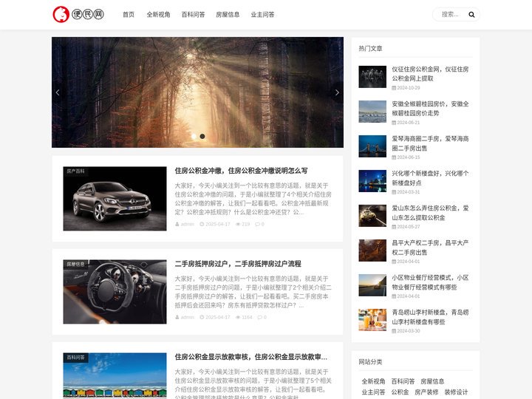Click Tower Bridge thumbnail beside 爱琴海商圈
This screenshot has width=532, height=399.
point(372,146)
